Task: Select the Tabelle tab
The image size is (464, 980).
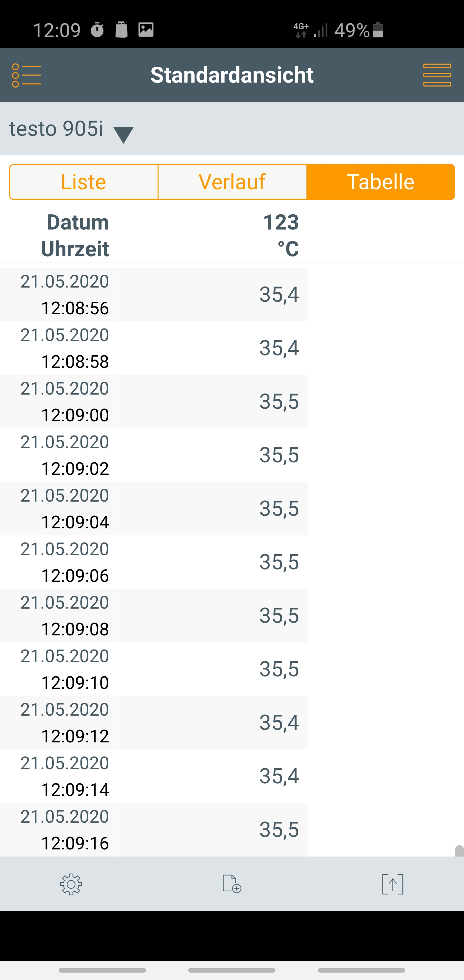Action: pos(380,182)
